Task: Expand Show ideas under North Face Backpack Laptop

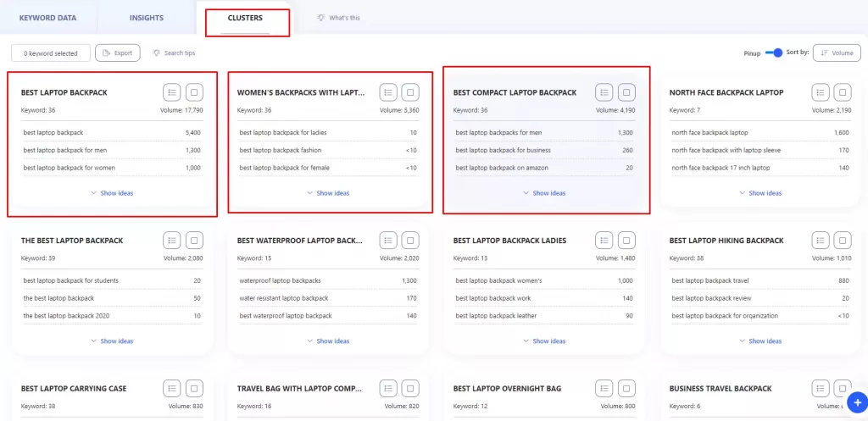Action: click(x=760, y=193)
